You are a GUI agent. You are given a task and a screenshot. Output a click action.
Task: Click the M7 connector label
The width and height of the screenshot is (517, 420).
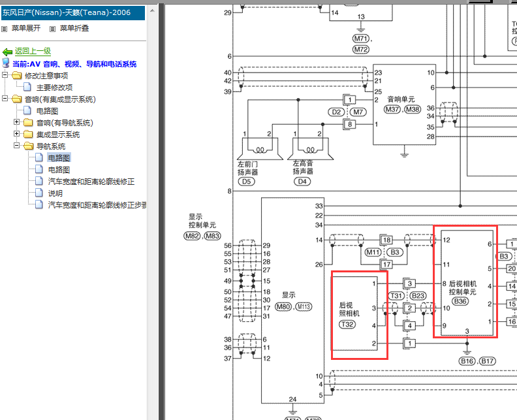(358, 112)
